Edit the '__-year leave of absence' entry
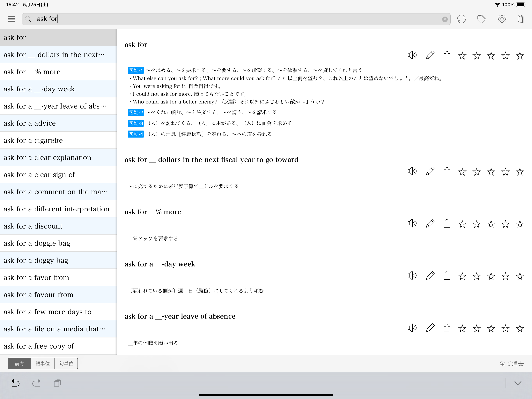532x399 pixels. [430, 328]
